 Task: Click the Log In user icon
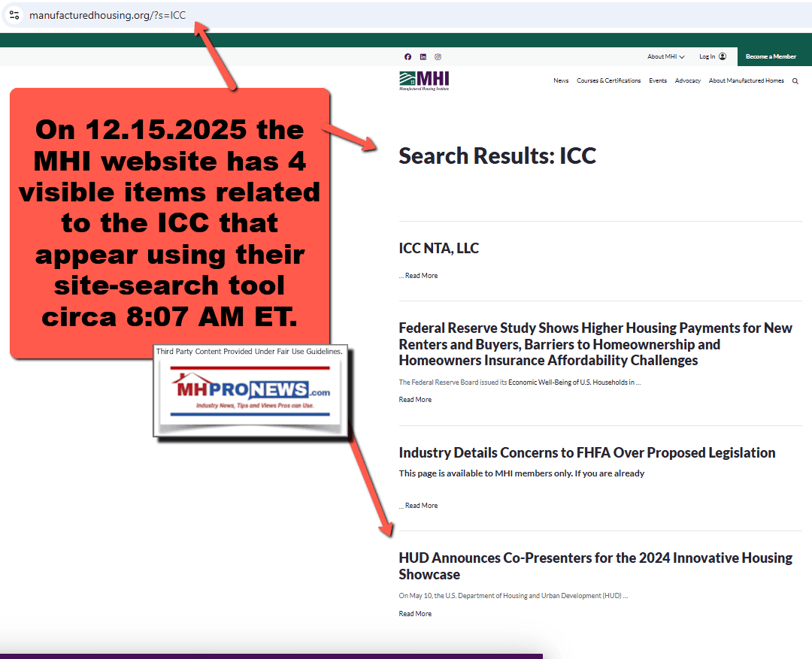722,56
